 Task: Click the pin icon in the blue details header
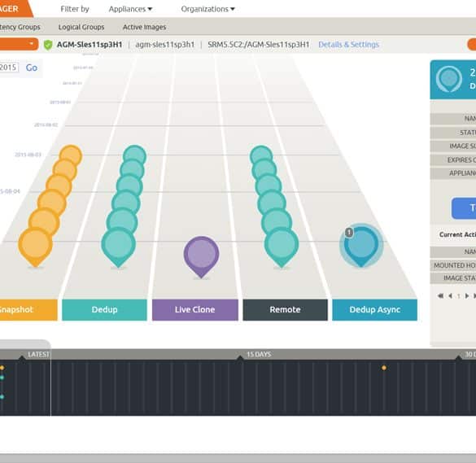[x=449, y=79]
